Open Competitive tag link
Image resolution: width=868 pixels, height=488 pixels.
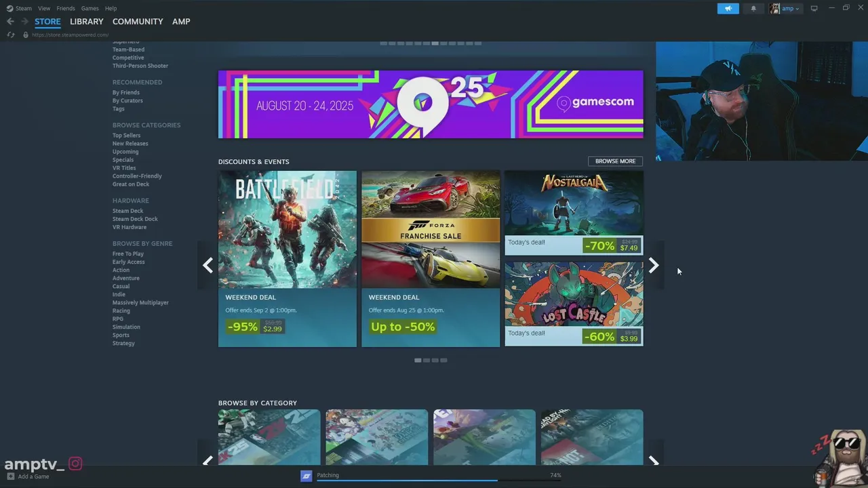pyautogui.click(x=128, y=58)
